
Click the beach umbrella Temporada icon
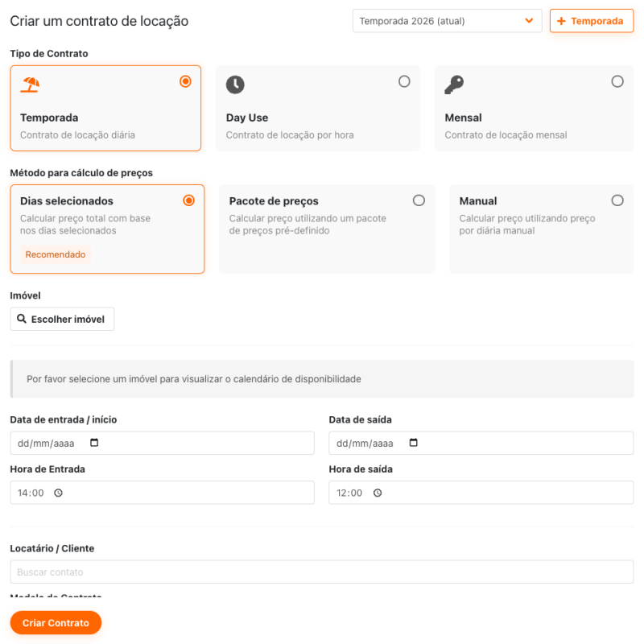(x=30, y=85)
